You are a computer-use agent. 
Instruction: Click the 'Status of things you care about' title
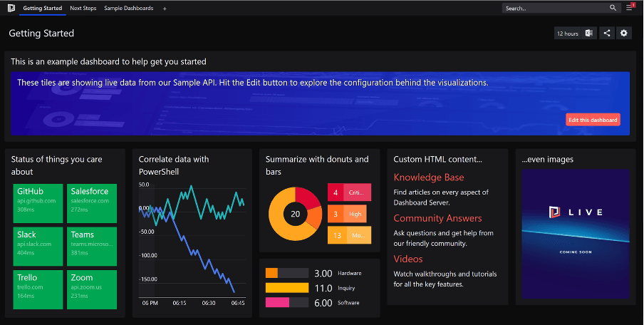[57, 165]
